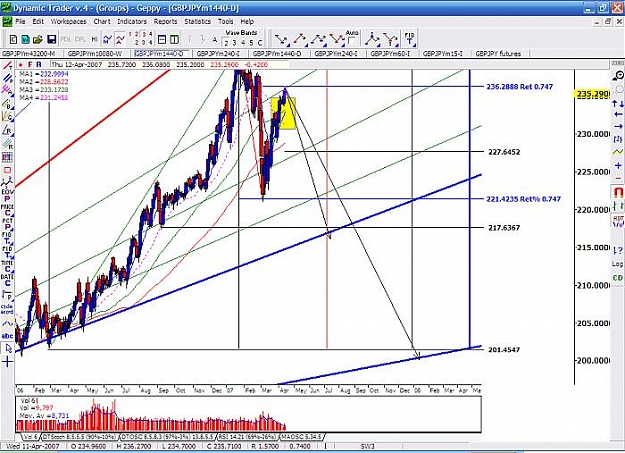
Task: Toggle the Auto checkbox
Action: tap(352, 41)
